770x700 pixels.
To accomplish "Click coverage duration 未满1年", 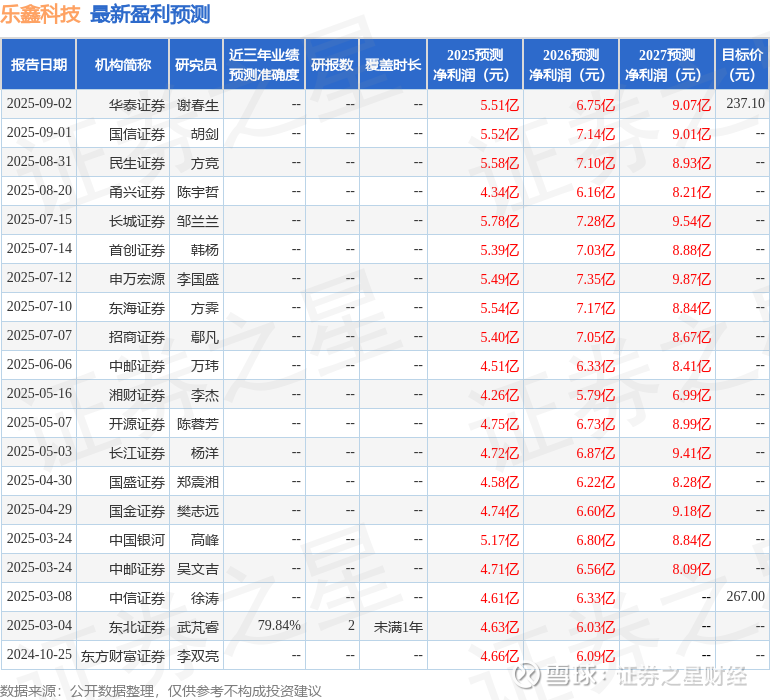I will (x=398, y=627).
